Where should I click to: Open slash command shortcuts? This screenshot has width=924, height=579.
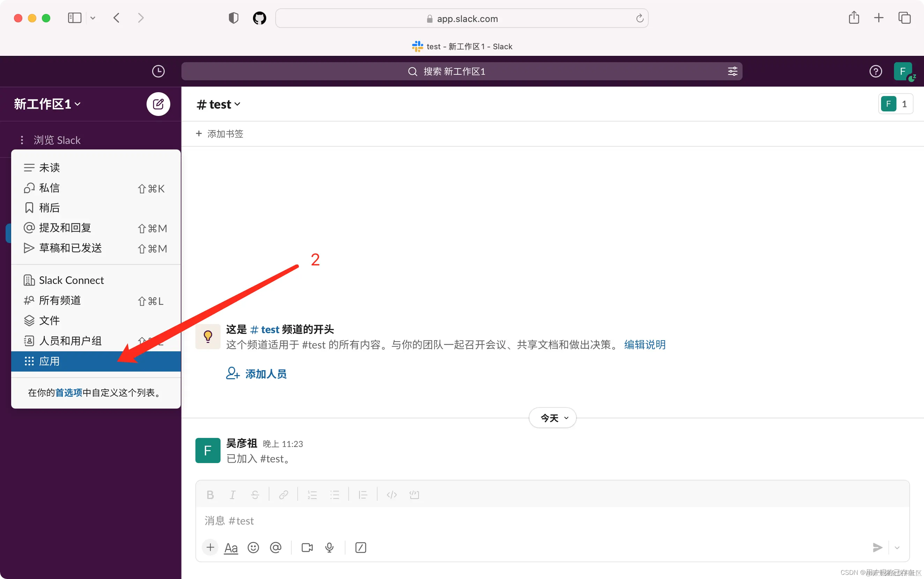[x=361, y=548]
